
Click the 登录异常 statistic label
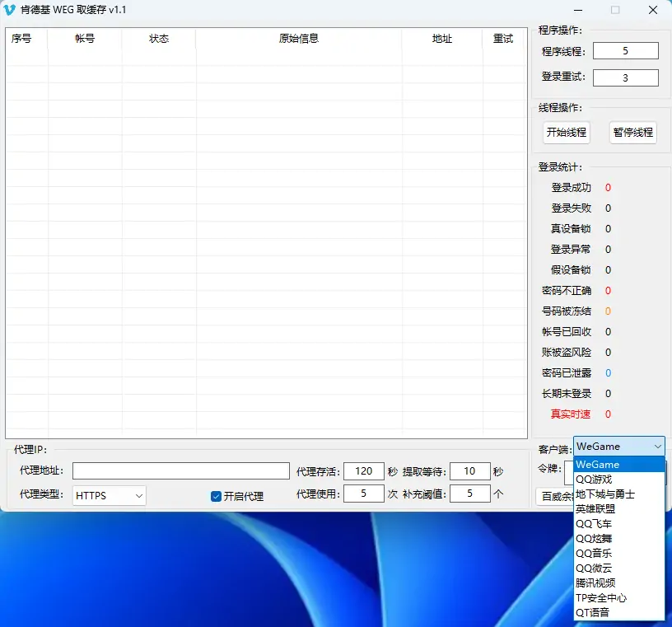[x=571, y=250]
